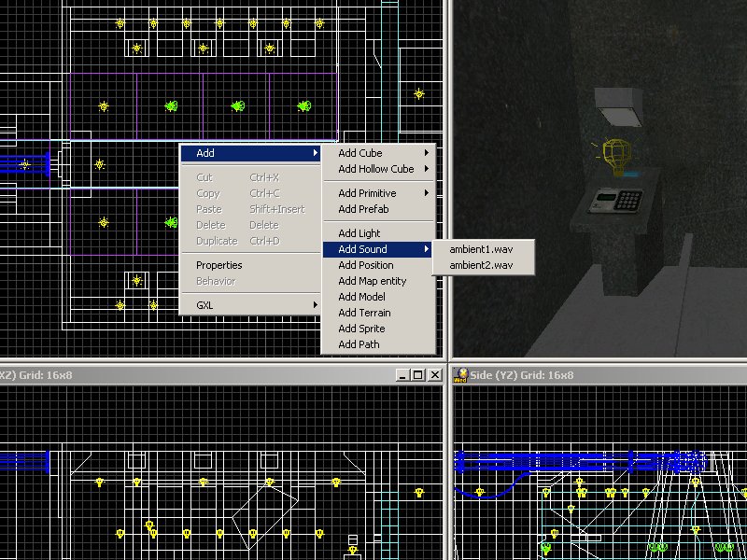This screenshot has width=747, height=560.
Task: Close the XZ viewport window
Action: pyautogui.click(x=433, y=375)
